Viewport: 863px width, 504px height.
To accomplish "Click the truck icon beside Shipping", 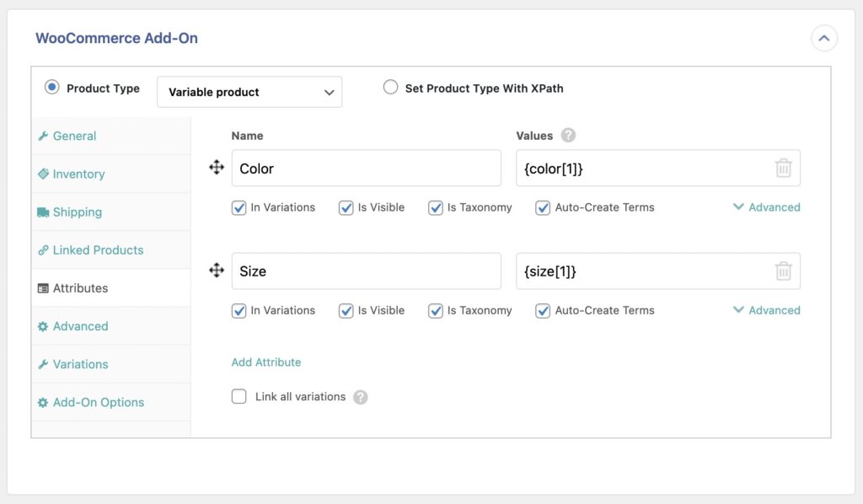I will click(45, 212).
